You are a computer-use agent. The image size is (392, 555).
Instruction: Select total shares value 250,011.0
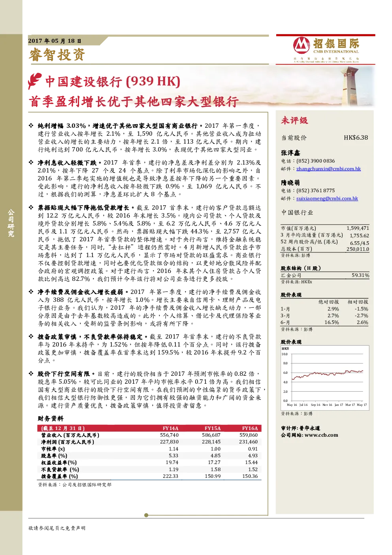[x=358, y=249]
